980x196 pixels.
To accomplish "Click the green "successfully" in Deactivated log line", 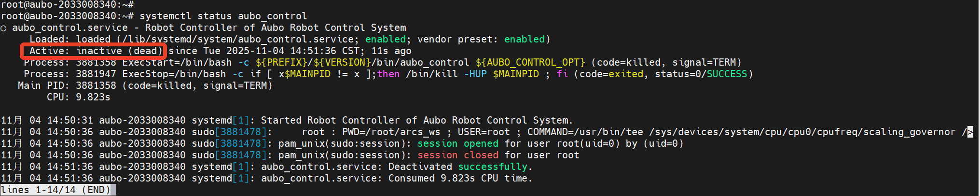I will (x=493, y=167).
